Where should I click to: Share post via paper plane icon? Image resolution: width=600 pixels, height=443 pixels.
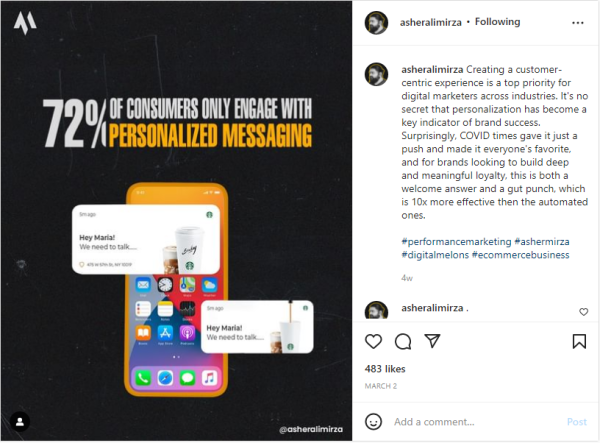pos(432,340)
